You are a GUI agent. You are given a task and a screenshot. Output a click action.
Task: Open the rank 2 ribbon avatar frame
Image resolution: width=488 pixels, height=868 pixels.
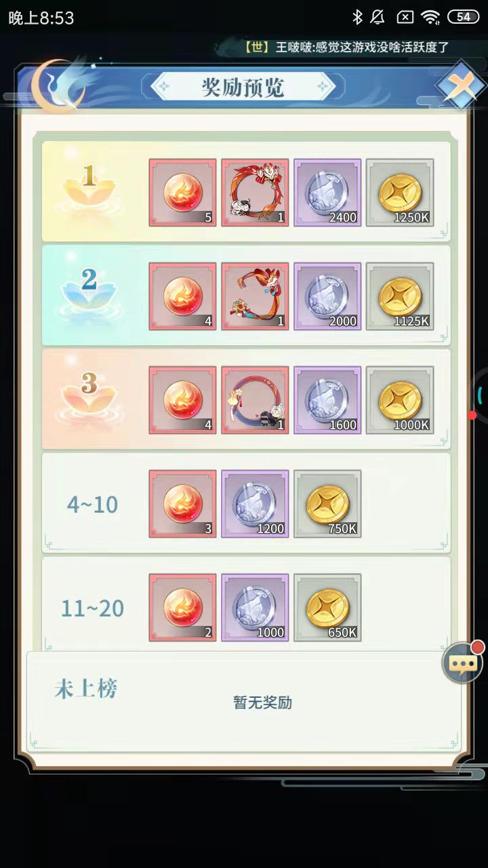(x=255, y=296)
